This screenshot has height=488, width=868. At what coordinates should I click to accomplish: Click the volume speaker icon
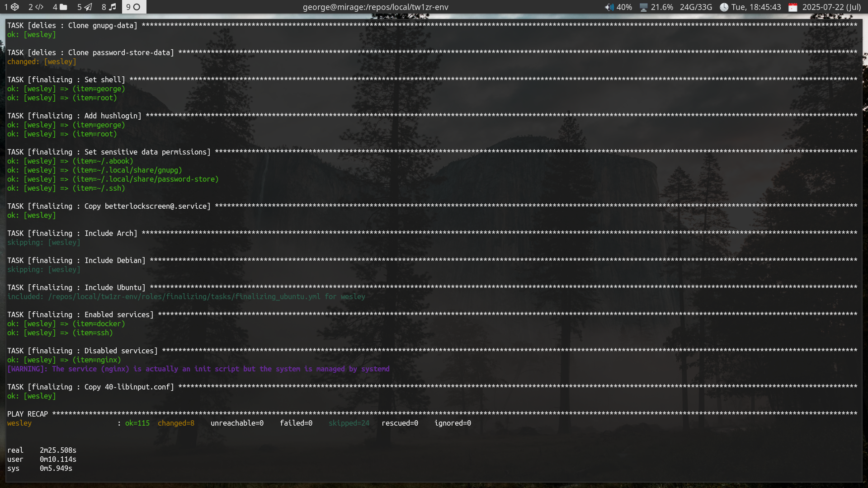(609, 7)
